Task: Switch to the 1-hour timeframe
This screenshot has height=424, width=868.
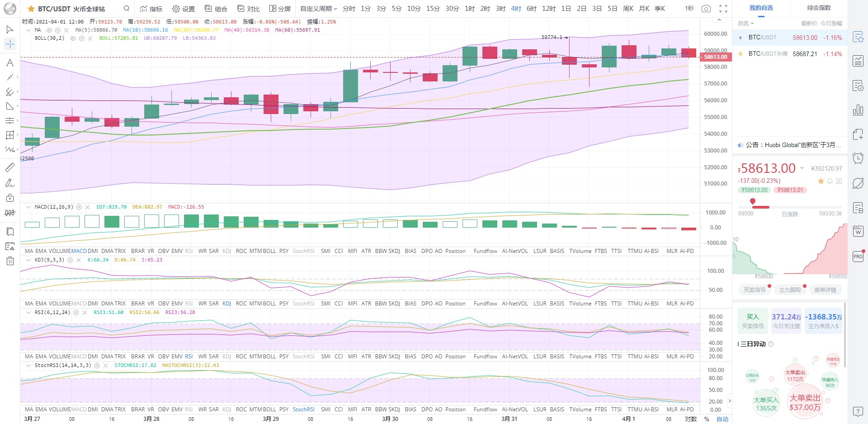Action: click(x=470, y=9)
